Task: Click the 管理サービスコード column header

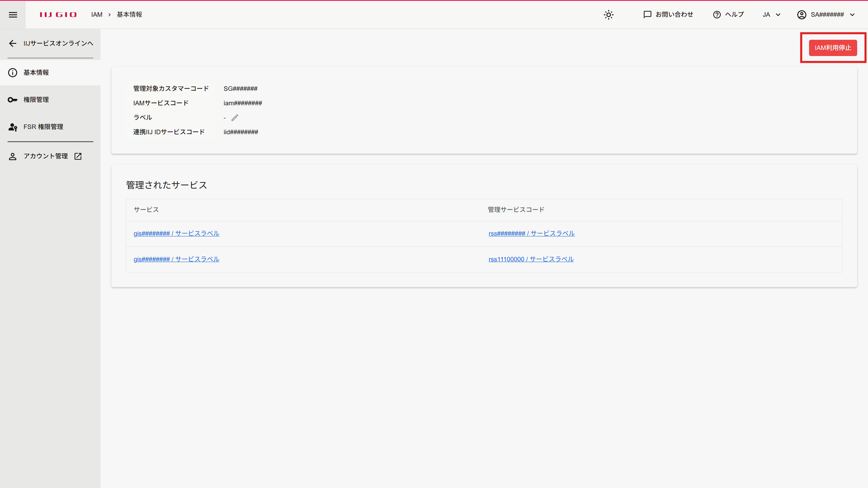Action: click(516, 209)
